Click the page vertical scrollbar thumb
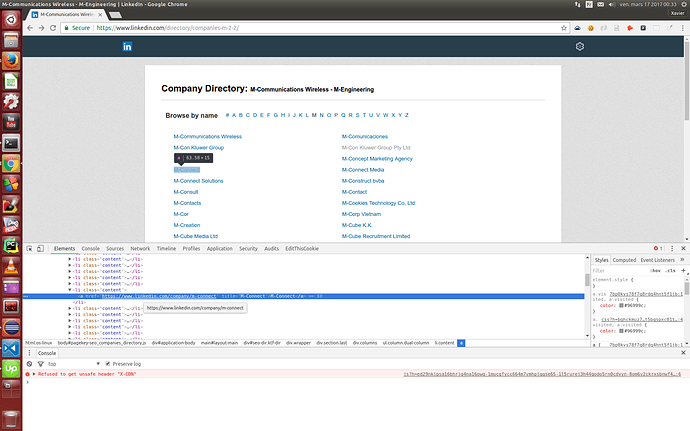Viewport: 690px width, 431px height. 686,79
